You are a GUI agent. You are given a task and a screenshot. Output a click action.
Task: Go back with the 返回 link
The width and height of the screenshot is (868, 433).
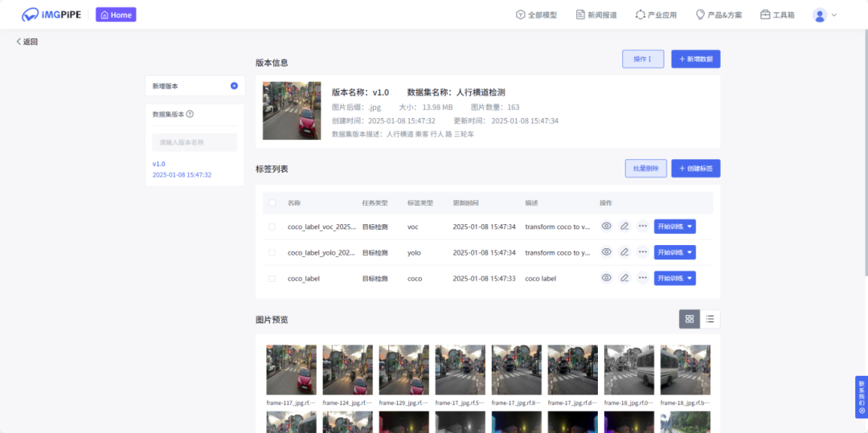27,42
